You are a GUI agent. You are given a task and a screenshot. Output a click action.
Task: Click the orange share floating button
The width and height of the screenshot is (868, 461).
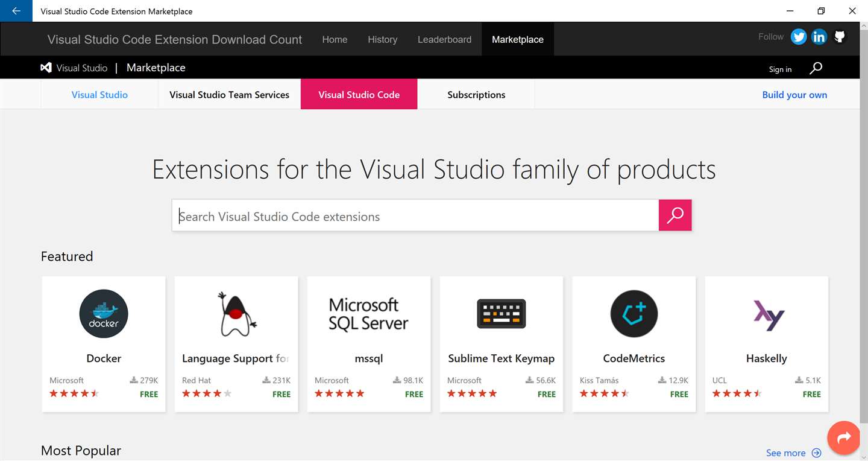click(x=844, y=437)
